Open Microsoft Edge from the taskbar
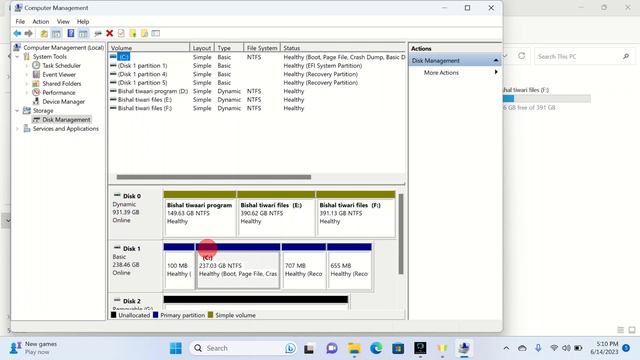 [x=376, y=348]
